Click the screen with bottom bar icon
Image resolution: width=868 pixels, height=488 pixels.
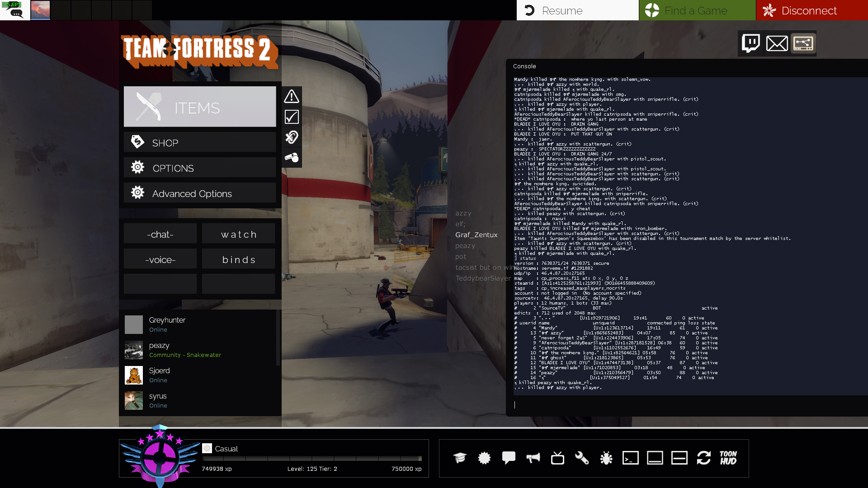pyautogui.click(x=655, y=458)
